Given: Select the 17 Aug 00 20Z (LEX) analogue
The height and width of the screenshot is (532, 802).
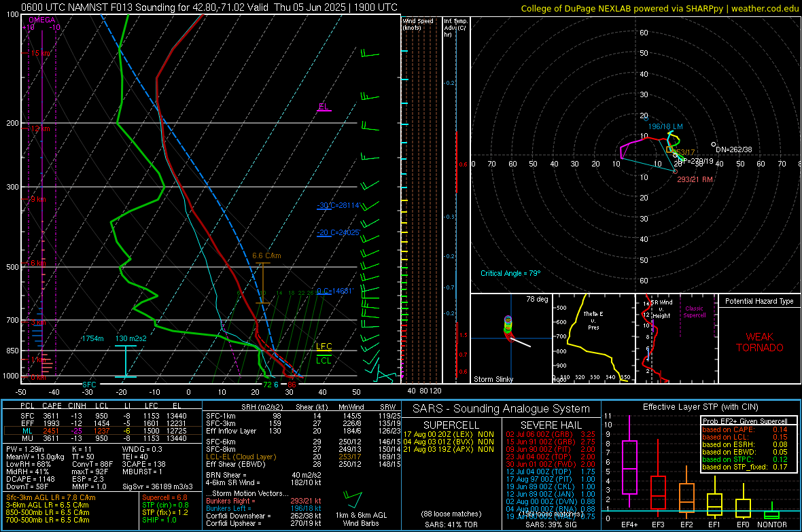Looking at the screenshot, I should click(x=449, y=434).
